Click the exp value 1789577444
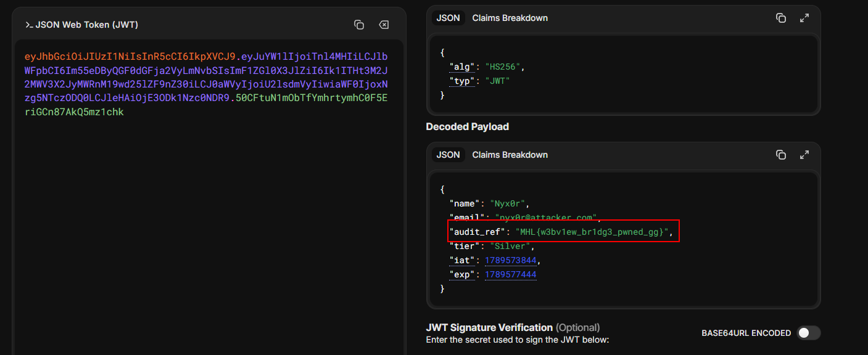This screenshot has width=868, height=355. pyautogui.click(x=511, y=274)
